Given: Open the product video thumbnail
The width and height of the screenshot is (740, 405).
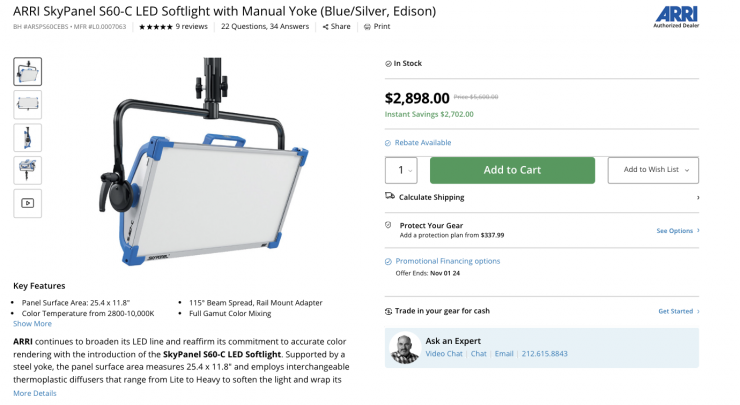Looking at the screenshot, I should click(28, 203).
